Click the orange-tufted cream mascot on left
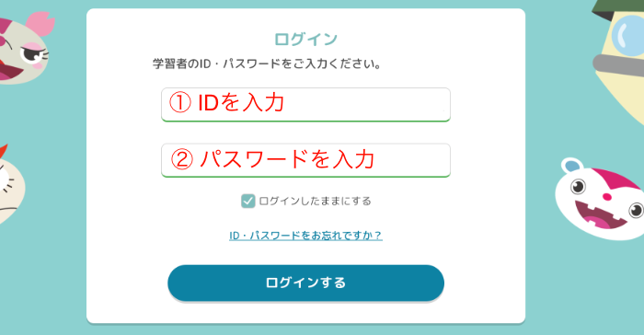The height and width of the screenshot is (335, 644). click(x=11, y=185)
